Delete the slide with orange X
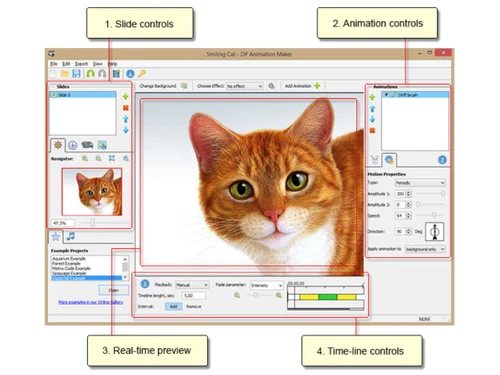 125,108
